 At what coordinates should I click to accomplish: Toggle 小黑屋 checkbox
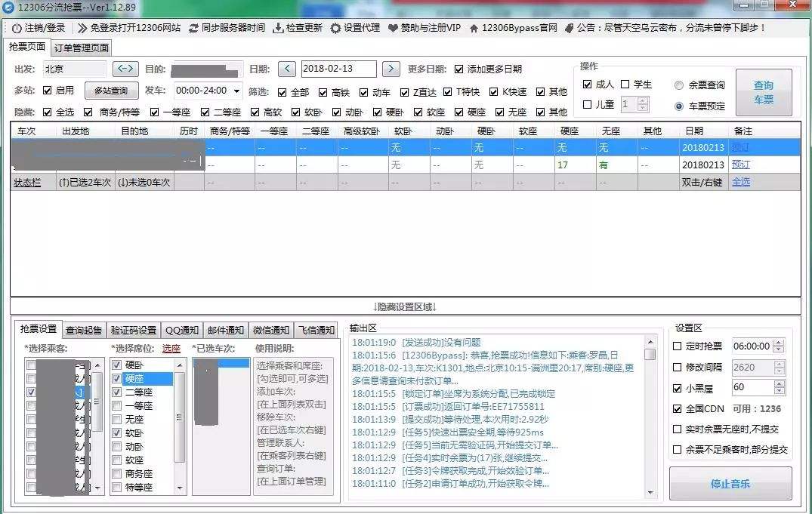point(677,388)
